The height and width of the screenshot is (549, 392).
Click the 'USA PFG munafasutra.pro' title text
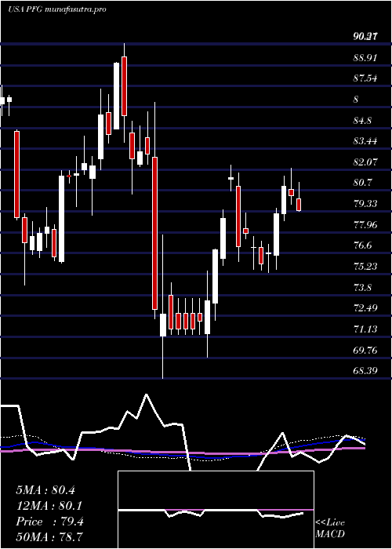(56, 9)
